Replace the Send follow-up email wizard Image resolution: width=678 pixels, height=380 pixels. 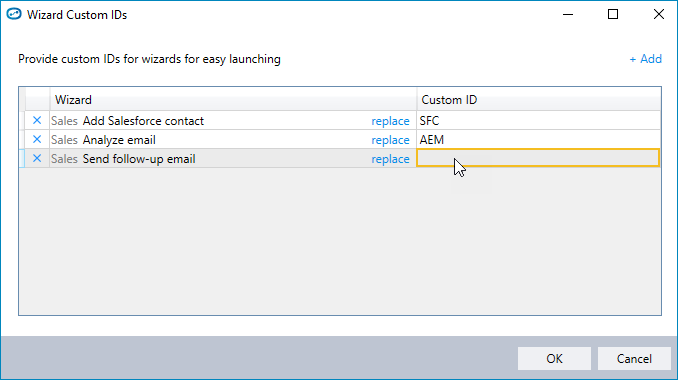tap(390, 159)
